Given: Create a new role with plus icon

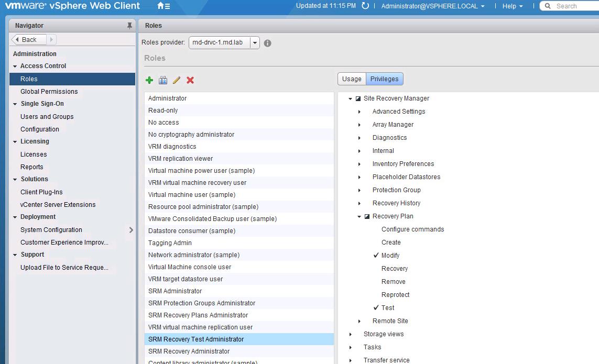Looking at the screenshot, I should coord(149,80).
